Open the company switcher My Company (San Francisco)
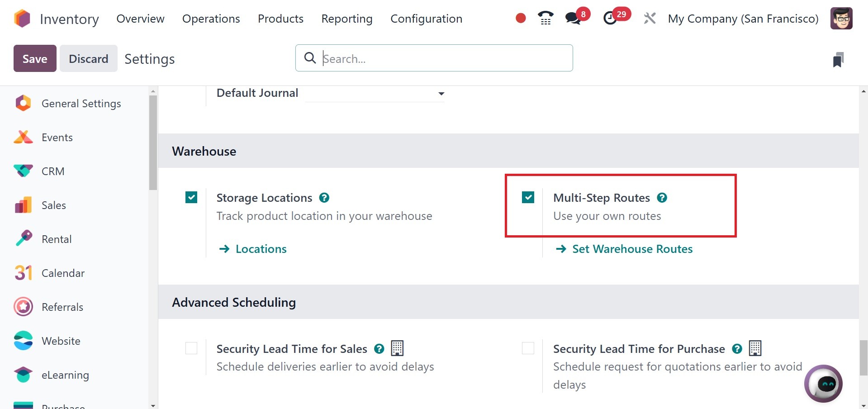868x409 pixels. (743, 19)
